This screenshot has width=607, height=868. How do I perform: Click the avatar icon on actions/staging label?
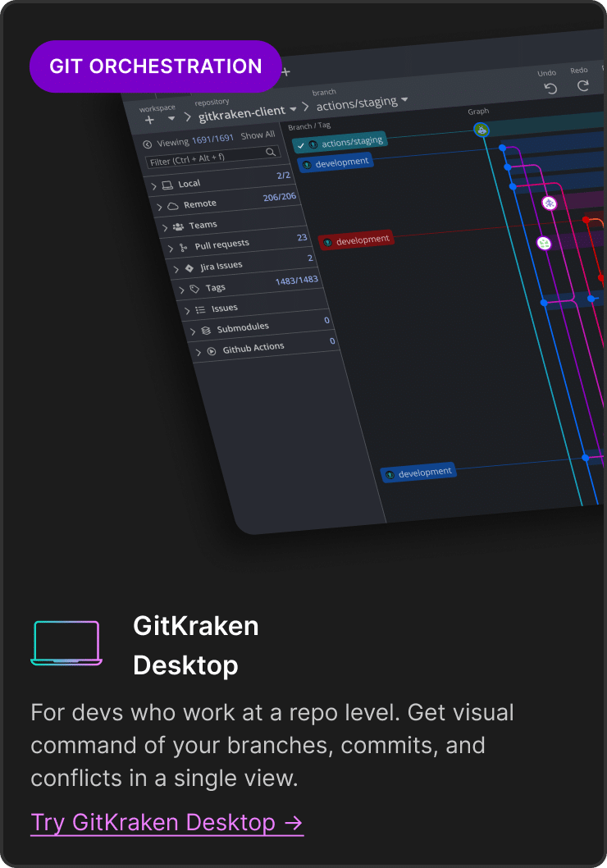tap(313, 144)
